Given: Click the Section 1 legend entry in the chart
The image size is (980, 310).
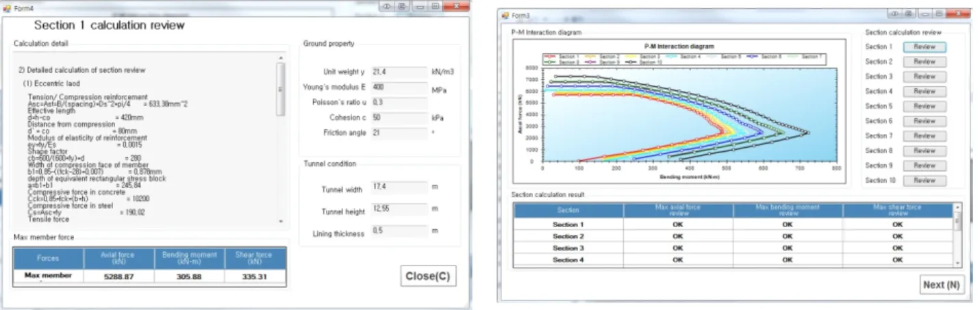Looking at the screenshot, I should click(x=562, y=56).
